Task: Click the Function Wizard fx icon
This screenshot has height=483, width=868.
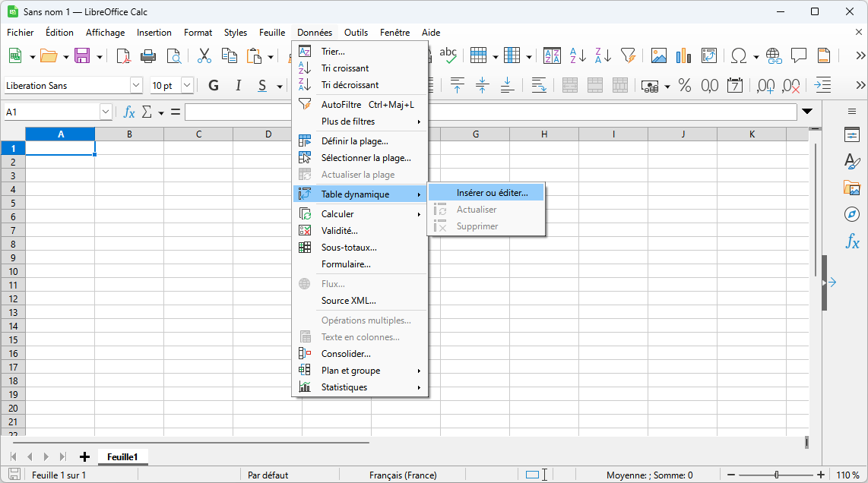Action: [x=129, y=112]
